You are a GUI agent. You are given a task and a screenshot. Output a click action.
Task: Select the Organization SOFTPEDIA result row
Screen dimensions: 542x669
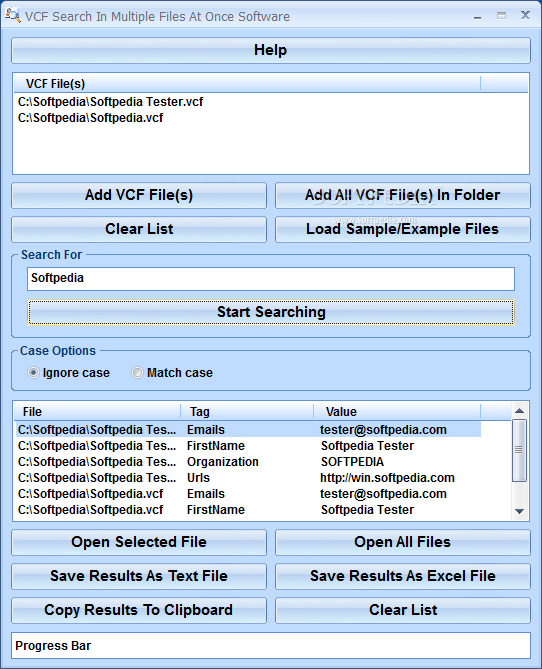click(x=248, y=462)
